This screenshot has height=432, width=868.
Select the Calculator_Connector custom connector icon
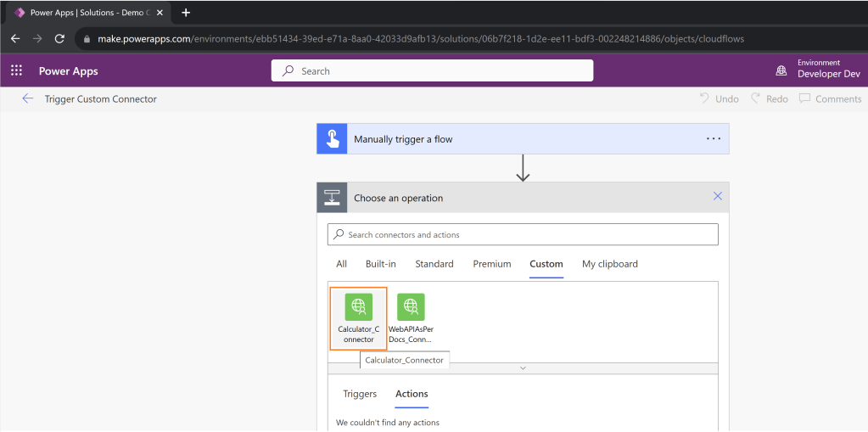pos(358,306)
